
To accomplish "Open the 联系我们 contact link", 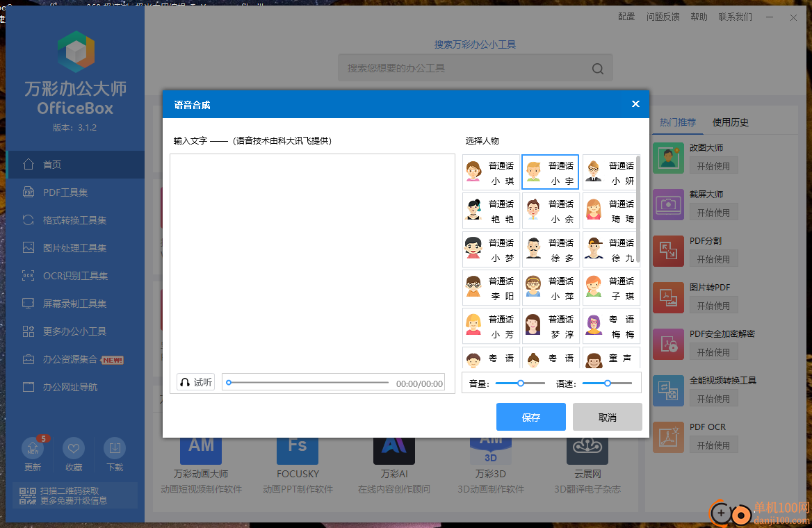I will click(736, 17).
